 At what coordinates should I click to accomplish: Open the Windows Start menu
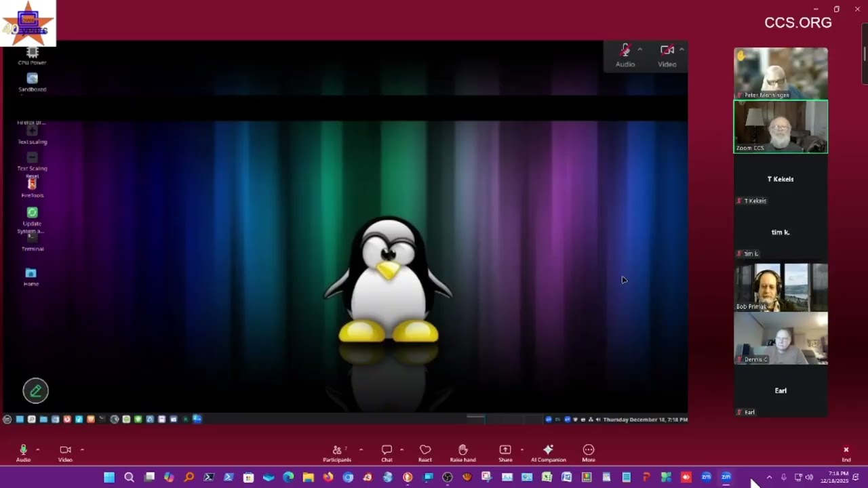pos(109,477)
